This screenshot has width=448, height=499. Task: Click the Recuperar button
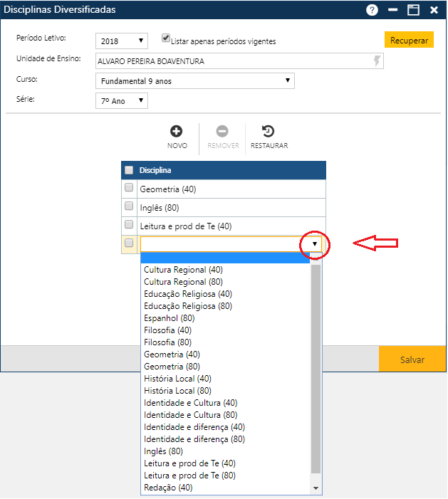(409, 40)
